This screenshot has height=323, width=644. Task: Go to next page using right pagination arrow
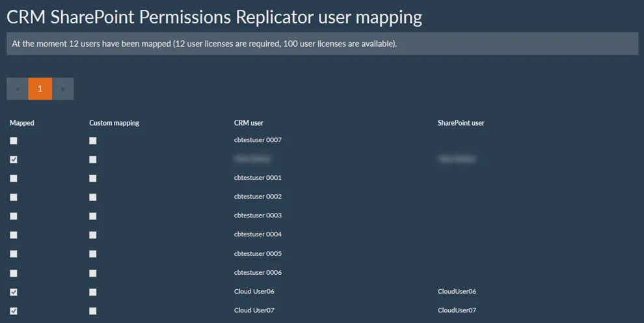(62, 89)
